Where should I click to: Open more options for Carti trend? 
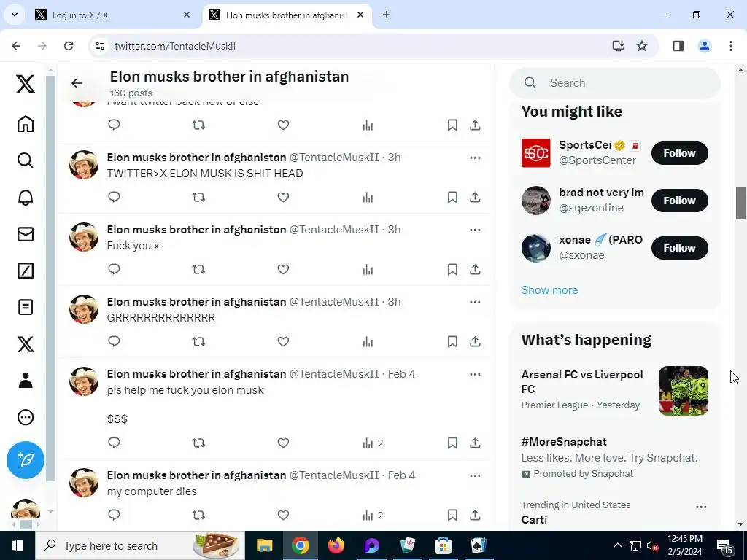point(701,507)
